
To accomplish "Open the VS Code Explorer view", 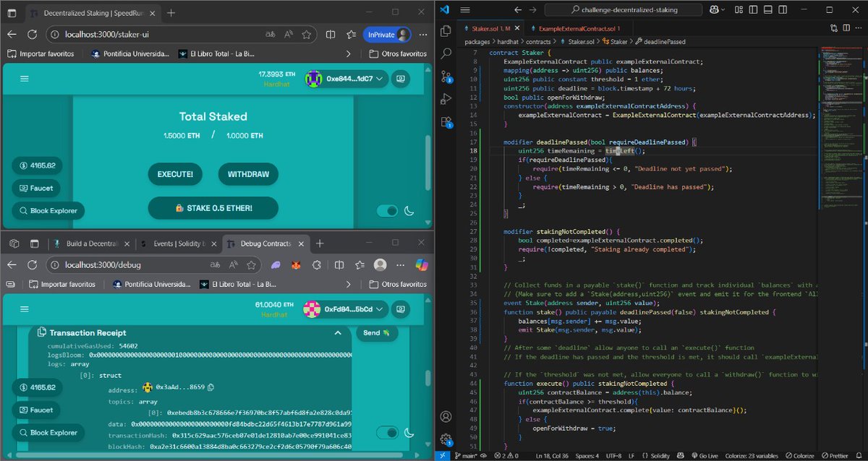I will pyautogui.click(x=446, y=30).
